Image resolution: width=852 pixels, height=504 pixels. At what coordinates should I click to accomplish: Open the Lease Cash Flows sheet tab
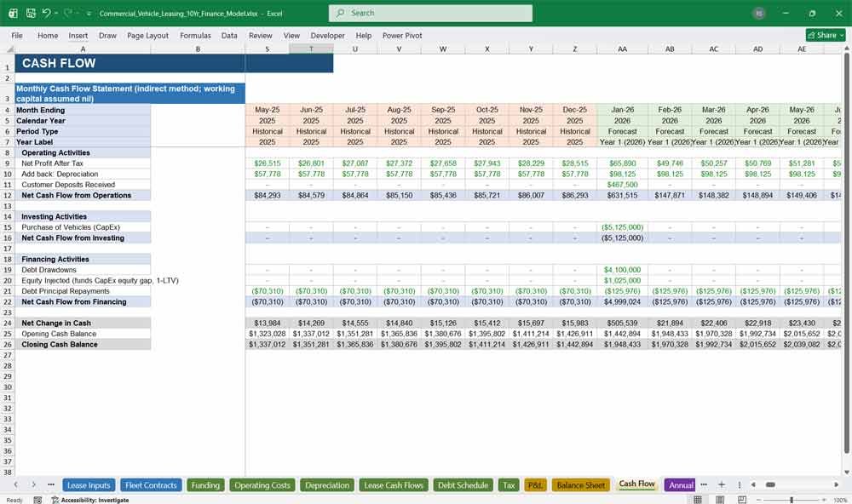tap(394, 485)
